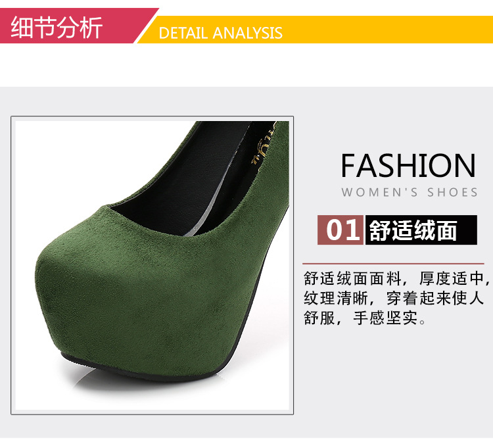Click the slanted edge of the red banner
Viewport: 493px width, 448px height.
coord(146,26)
